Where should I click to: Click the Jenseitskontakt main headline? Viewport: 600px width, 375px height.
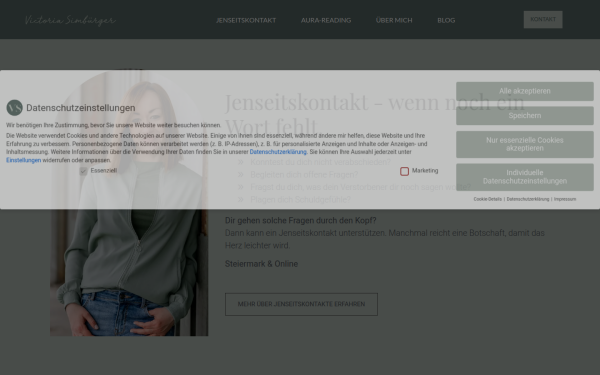tap(374, 114)
